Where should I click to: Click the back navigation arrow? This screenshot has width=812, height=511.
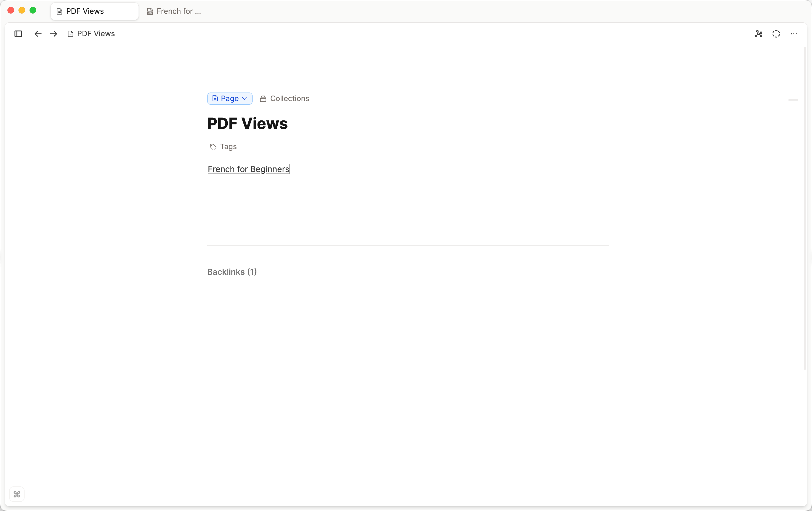click(38, 34)
